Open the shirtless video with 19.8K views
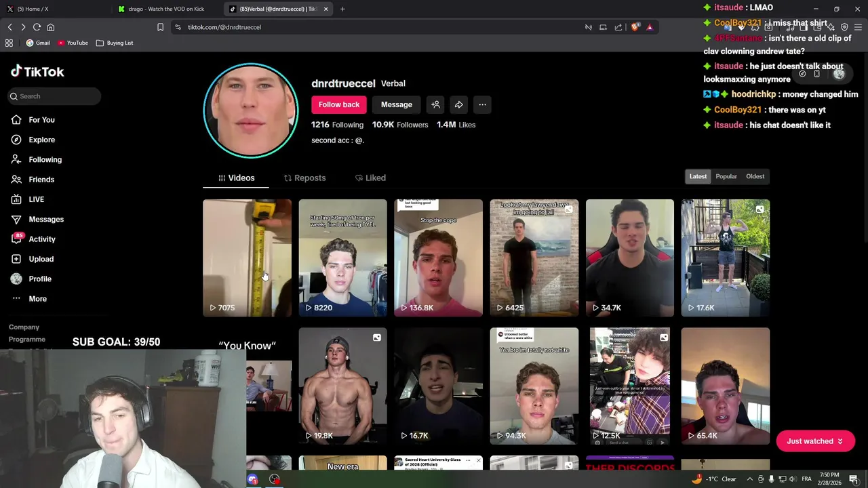Screen dimensions: 868x488 pyautogui.click(x=342, y=386)
